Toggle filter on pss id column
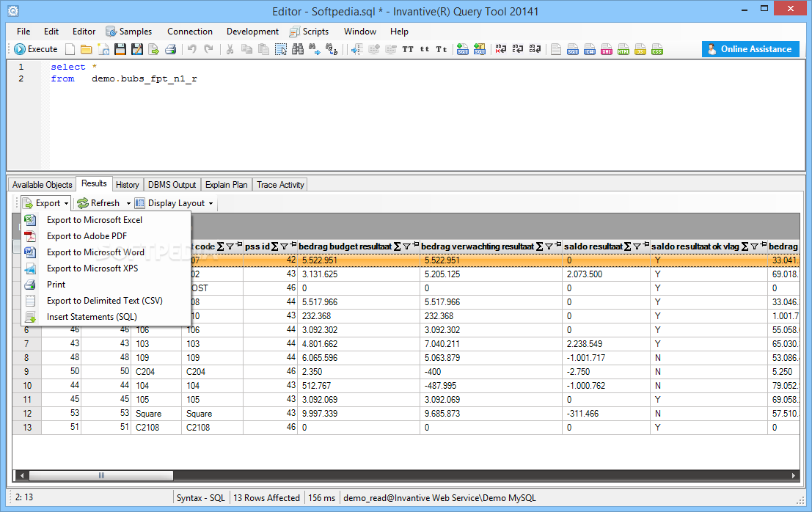Viewport: 812px width, 512px height. 284,246
